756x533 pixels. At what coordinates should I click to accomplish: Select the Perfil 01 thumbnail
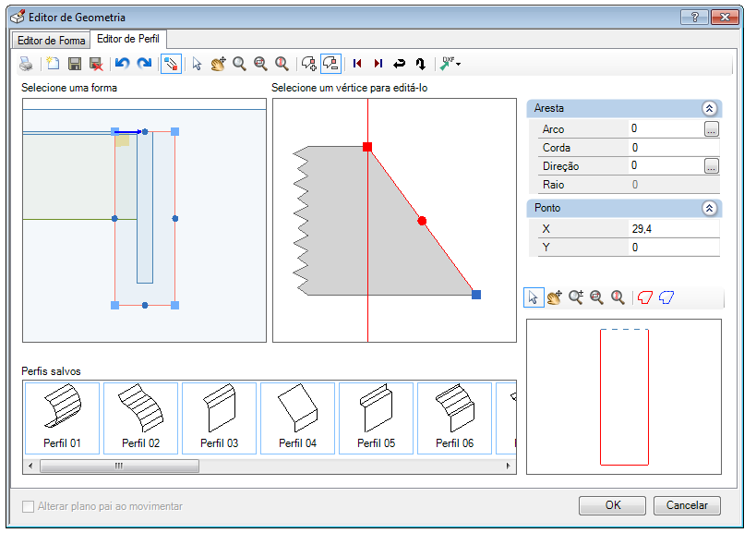coord(62,418)
